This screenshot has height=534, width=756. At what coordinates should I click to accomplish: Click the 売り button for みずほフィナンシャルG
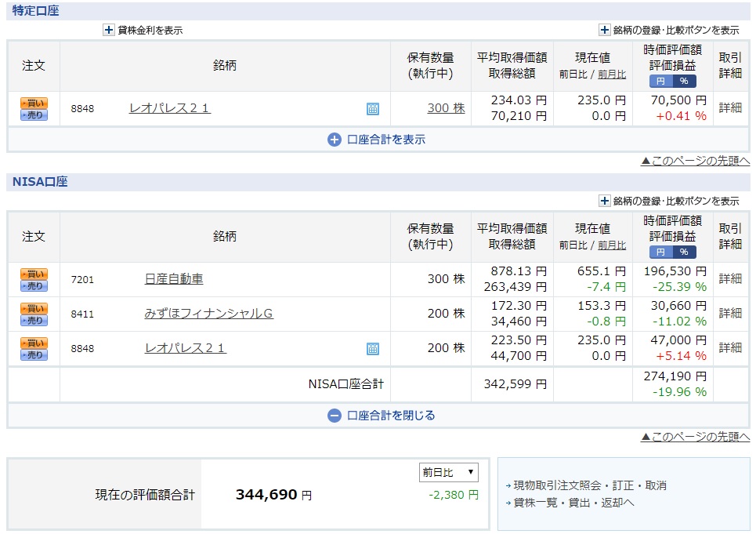click(34, 320)
